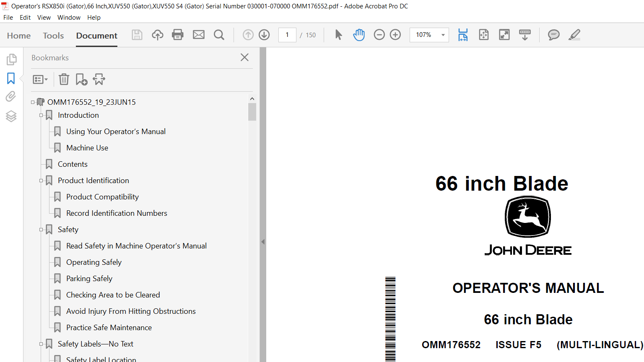This screenshot has height=362, width=644.
Task: Open the Read mode download-arrow icon
Action: click(x=525, y=35)
